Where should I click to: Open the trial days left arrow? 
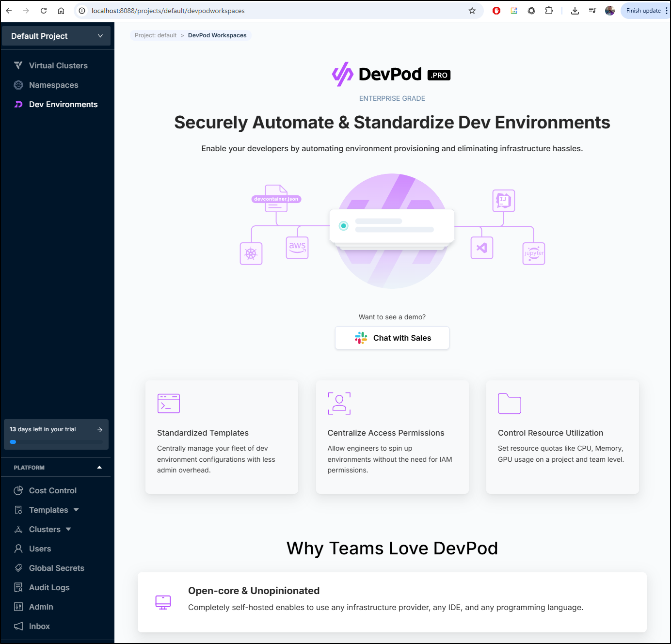(x=100, y=430)
